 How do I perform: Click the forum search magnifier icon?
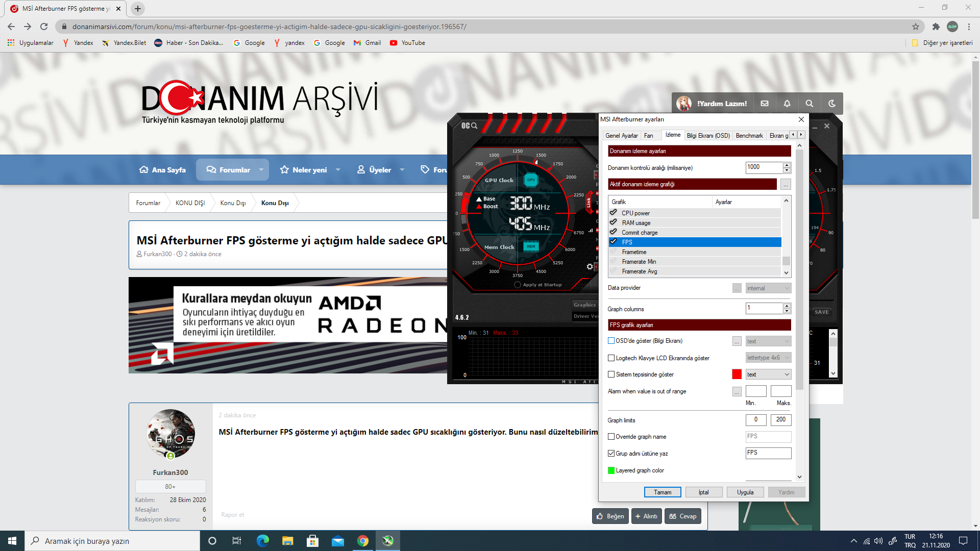click(809, 104)
